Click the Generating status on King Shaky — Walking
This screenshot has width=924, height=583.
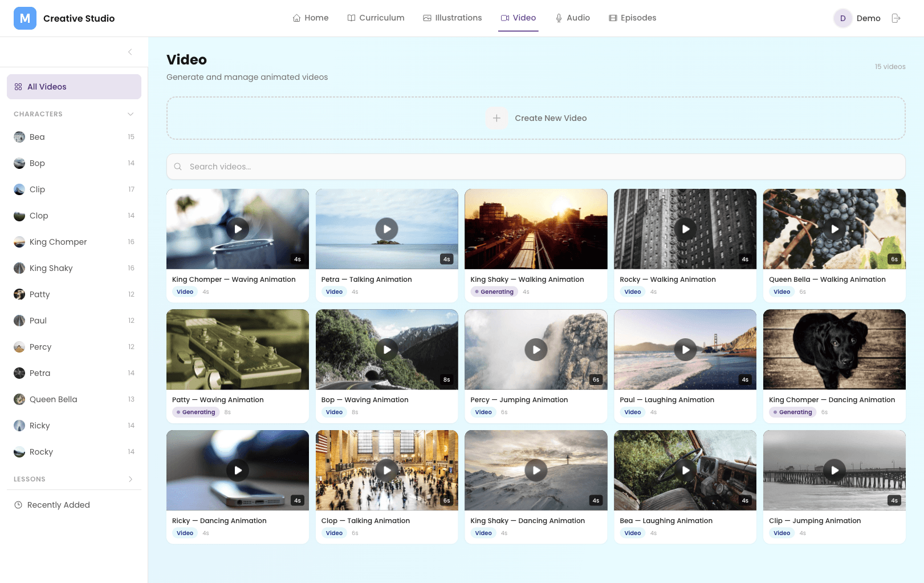pyautogui.click(x=494, y=291)
